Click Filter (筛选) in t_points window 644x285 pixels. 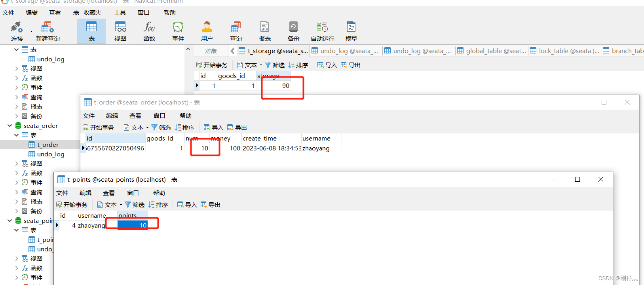click(x=135, y=205)
